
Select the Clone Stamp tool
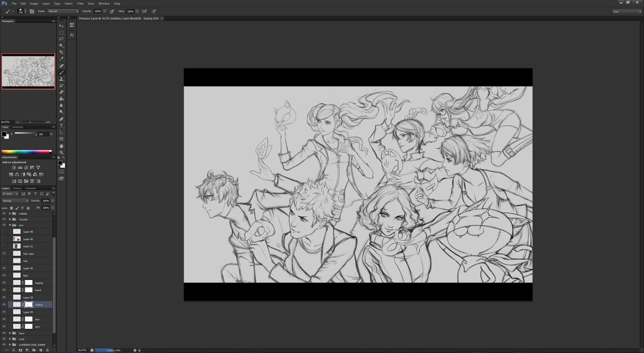(61, 79)
